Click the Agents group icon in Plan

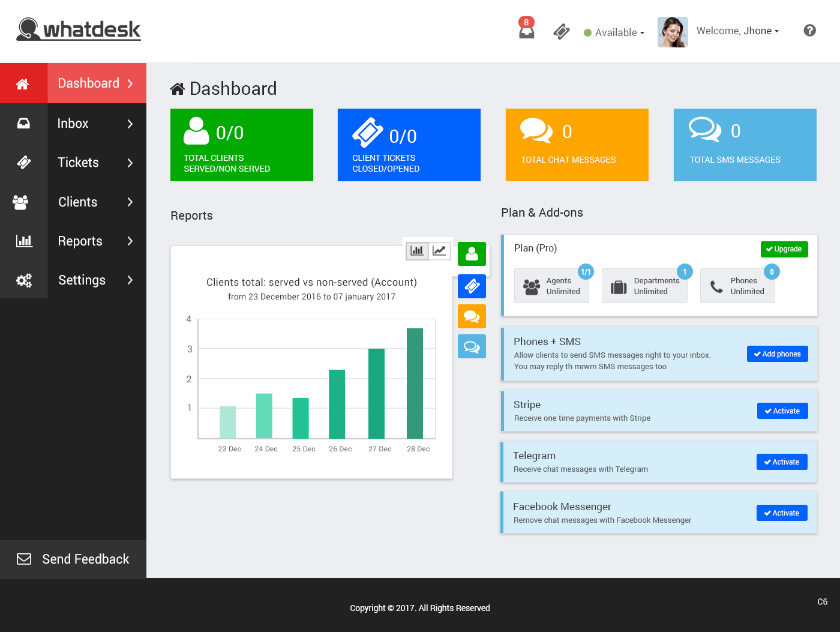532,287
